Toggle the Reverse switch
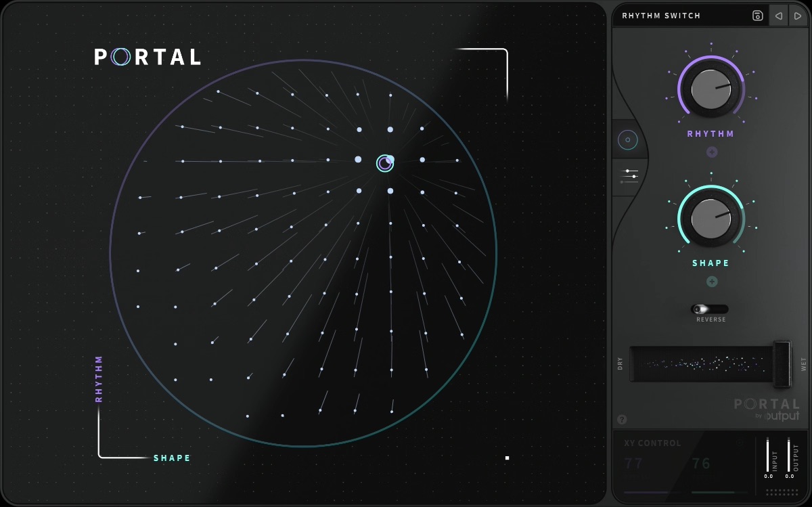Viewport: 812px width, 507px height. 710,309
